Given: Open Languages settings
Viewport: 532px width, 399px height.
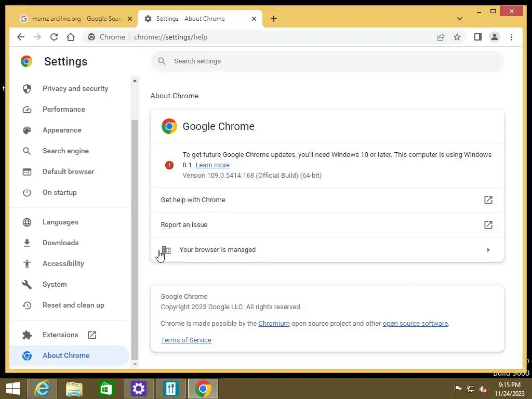Looking at the screenshot, I should click(x=70, y=222).
